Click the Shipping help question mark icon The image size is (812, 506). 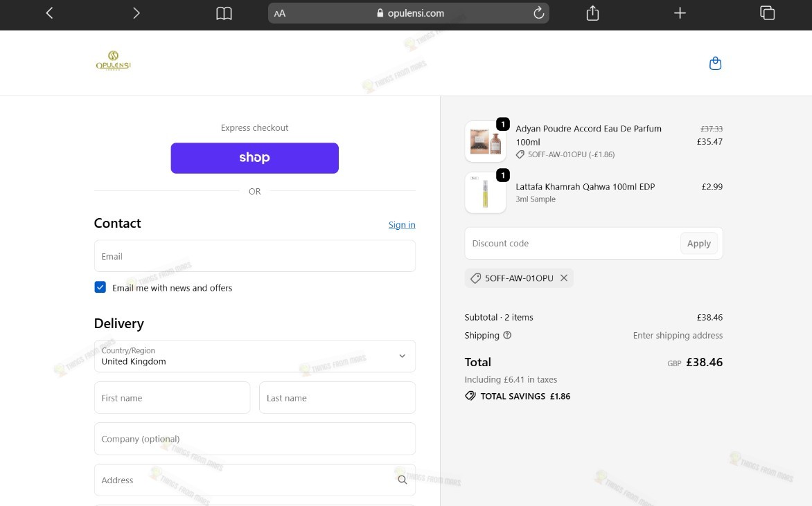click(x=507, y=335)
